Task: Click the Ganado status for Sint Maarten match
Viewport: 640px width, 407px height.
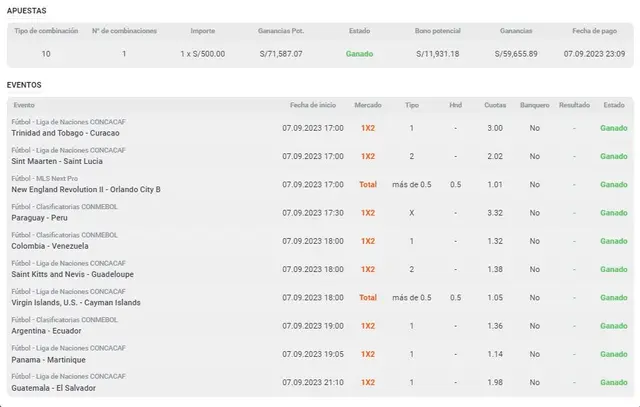Action: pyautogui.click(x=613, y=156)
